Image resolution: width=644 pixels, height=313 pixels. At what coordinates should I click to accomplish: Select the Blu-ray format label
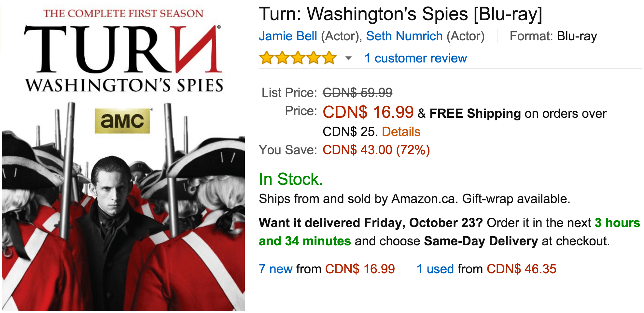click(x=577, y=36)
